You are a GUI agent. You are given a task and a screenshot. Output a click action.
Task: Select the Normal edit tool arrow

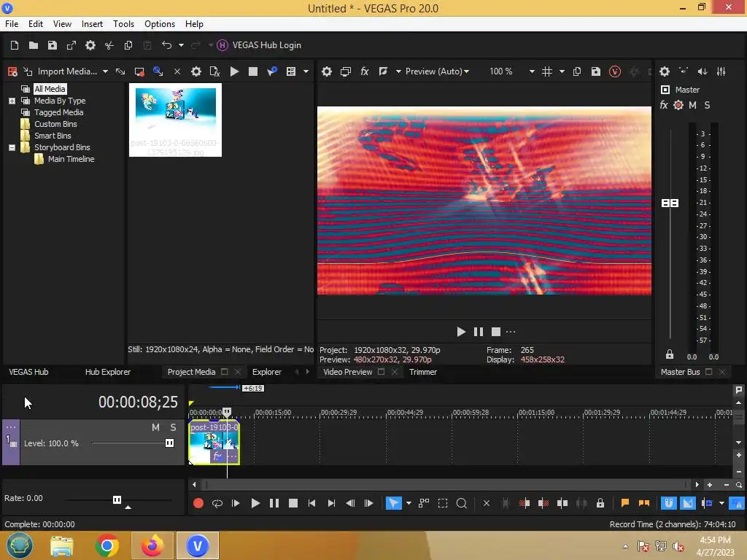pos(393,503)
